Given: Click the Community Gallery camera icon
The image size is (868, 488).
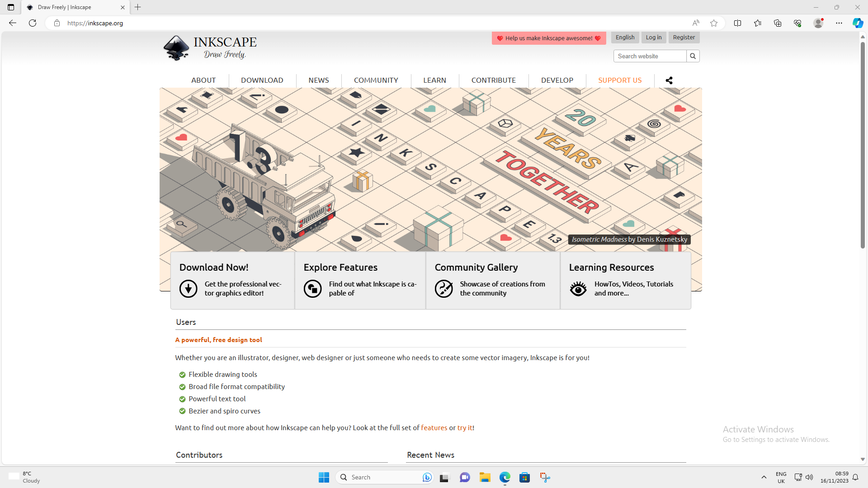Looking at the screenshot, I should coord(444,289).
